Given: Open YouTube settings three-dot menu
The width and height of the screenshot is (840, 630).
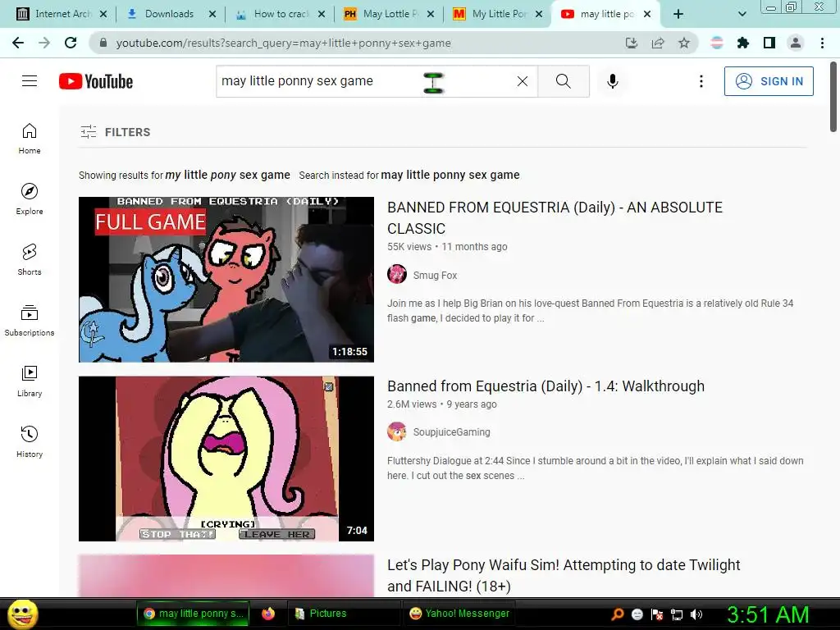Looking at the screenshot, I should coord(701,81).
